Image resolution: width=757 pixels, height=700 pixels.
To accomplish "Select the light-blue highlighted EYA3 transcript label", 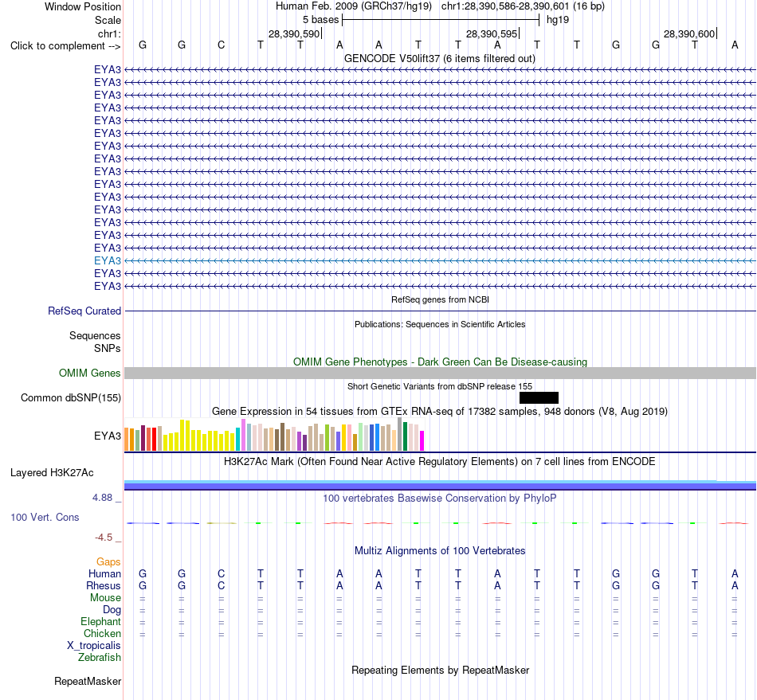I will click(x=108, y=260).
